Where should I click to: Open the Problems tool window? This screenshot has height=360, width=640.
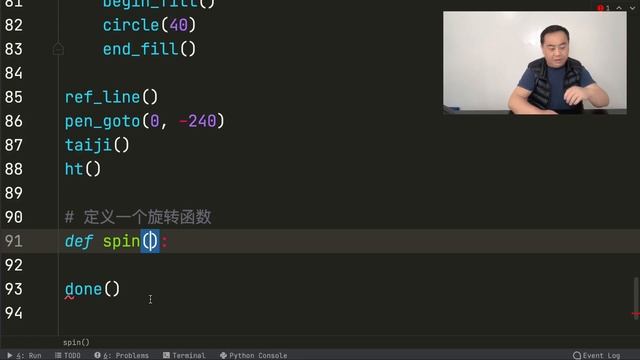(x=121, y=355)
